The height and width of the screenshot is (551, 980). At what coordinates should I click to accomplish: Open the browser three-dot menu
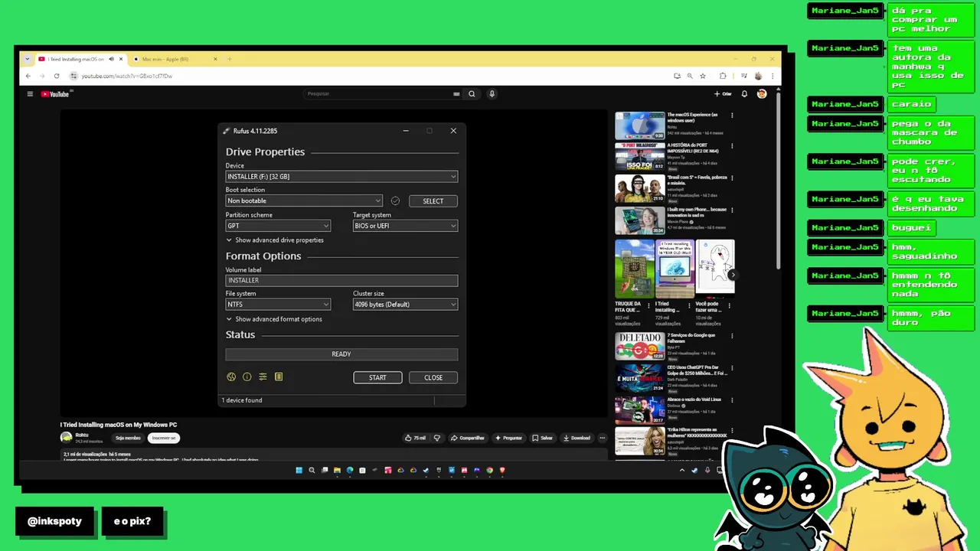[x=773, y=76]
